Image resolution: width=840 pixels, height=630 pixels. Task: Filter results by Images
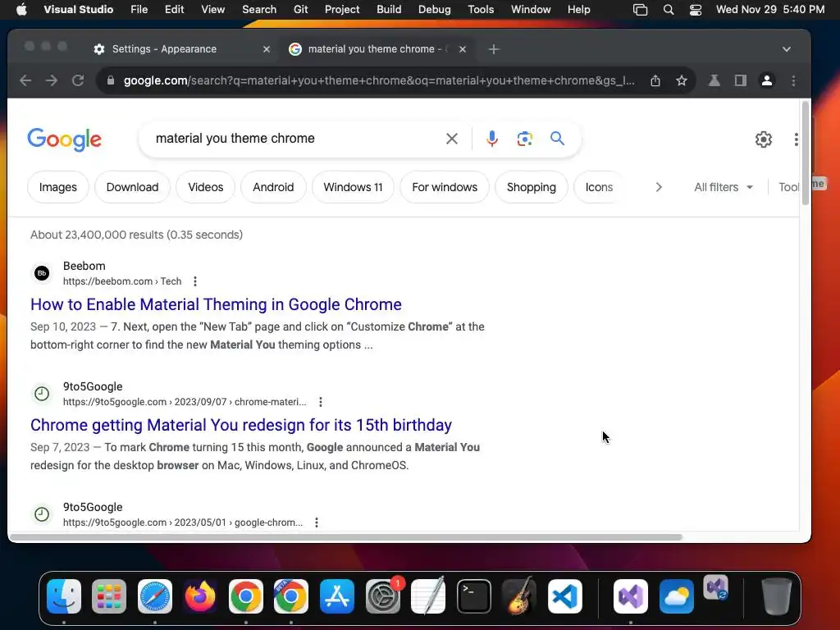point(58,187)
